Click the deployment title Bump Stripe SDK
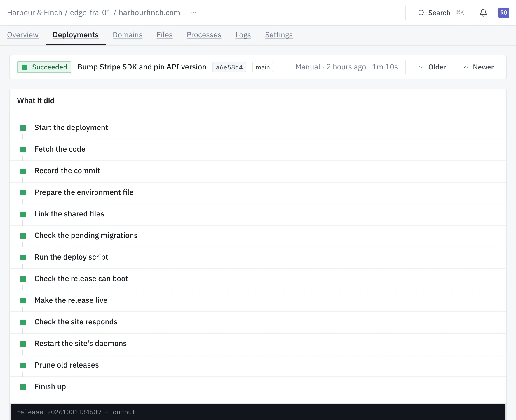Screen dimensions: 516x420 tap(142, 67)
